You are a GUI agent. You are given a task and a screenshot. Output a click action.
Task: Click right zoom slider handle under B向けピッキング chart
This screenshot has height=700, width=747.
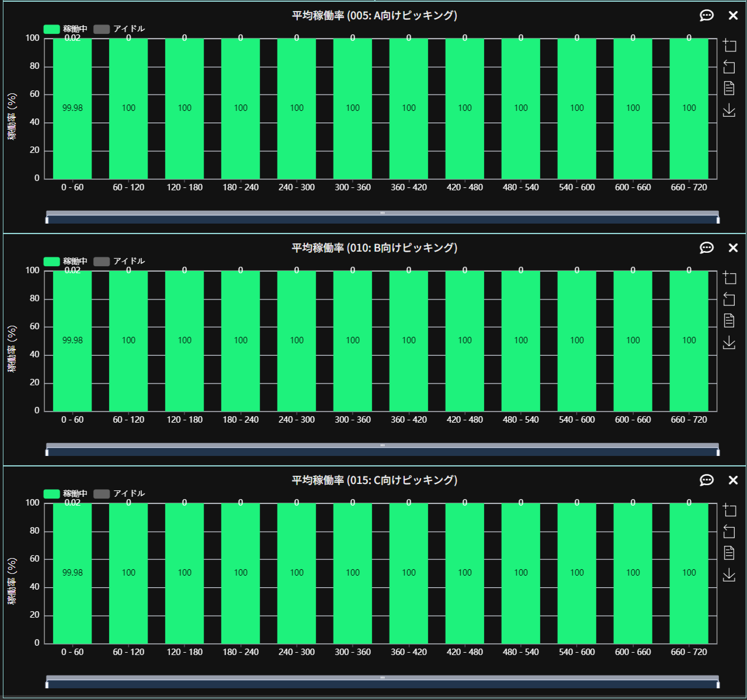[x=718, y=452]
